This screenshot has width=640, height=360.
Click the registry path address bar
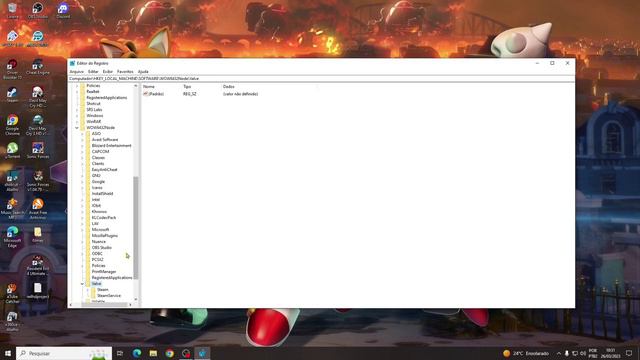[x=321, y=78]
